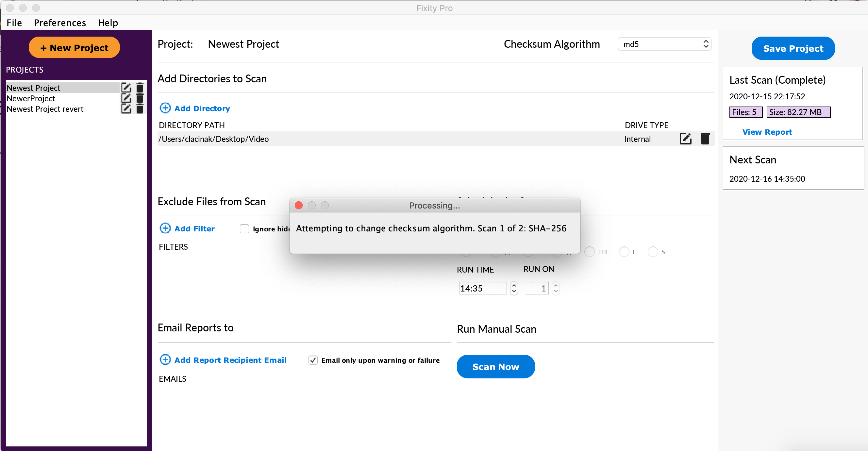Image resolution: width=868 pixels, height=451 pixels.
Task: Edit the Newest Project entry
Action: click(126, 88)
